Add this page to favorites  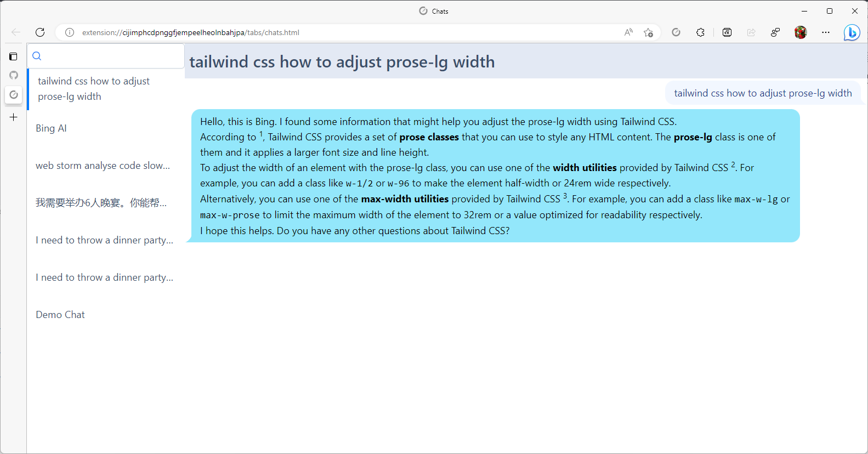pos(648,32)
